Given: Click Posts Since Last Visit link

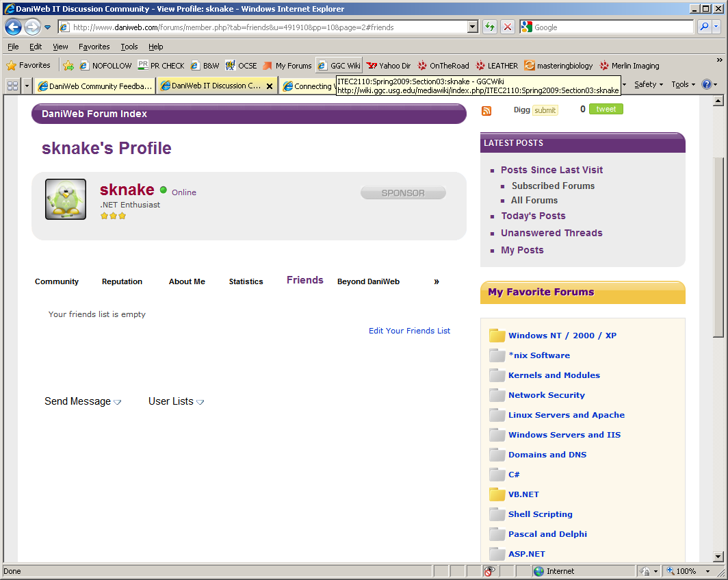Looking at the screenshot, I should 551,170.
